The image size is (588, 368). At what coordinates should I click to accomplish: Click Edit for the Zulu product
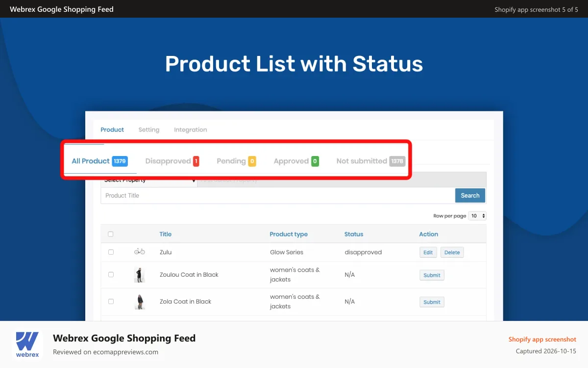[428, 252]
